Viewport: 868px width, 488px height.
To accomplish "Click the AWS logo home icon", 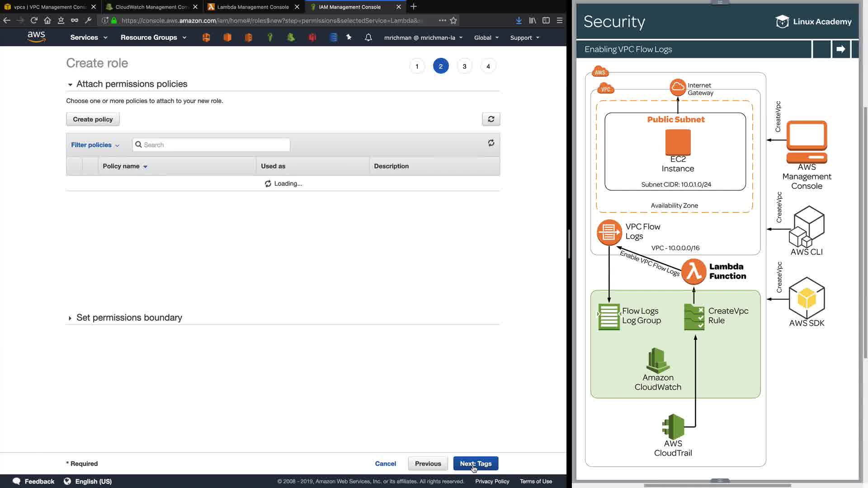I will tap(36, 37).
